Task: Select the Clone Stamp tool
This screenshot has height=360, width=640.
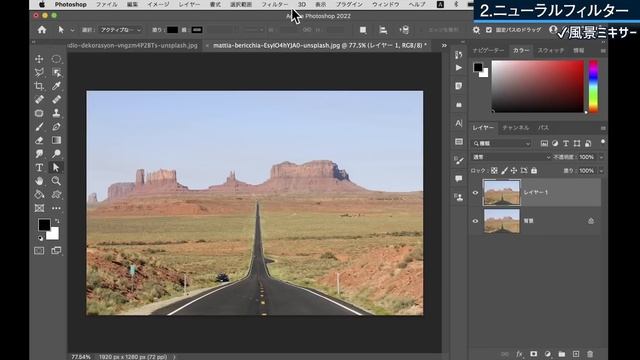Action: 56,113
